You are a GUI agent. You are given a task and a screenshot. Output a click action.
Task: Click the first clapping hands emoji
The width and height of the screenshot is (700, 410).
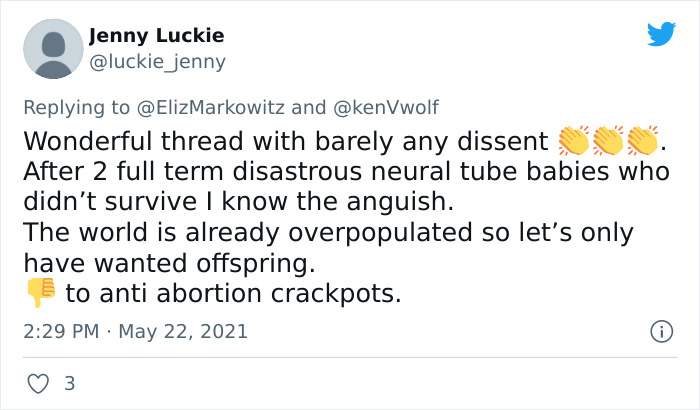click(x=575, y=141)
